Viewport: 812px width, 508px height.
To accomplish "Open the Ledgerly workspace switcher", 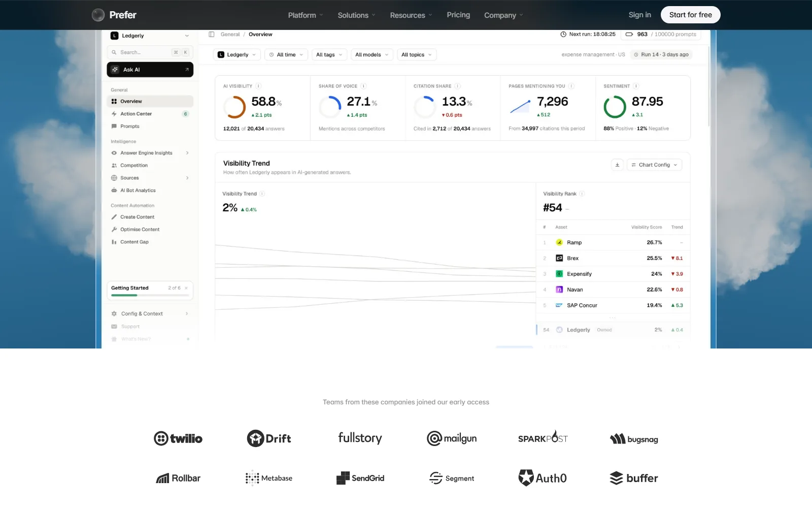I will tap(150, 36).
